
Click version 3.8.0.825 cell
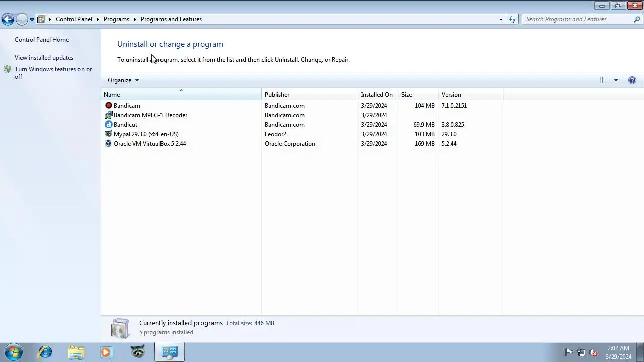point(453,125)
